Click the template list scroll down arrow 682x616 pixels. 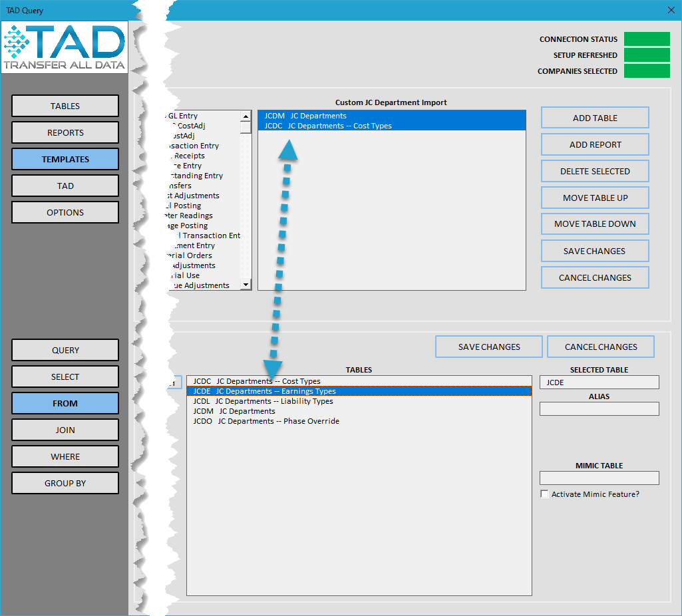(246, 284)
